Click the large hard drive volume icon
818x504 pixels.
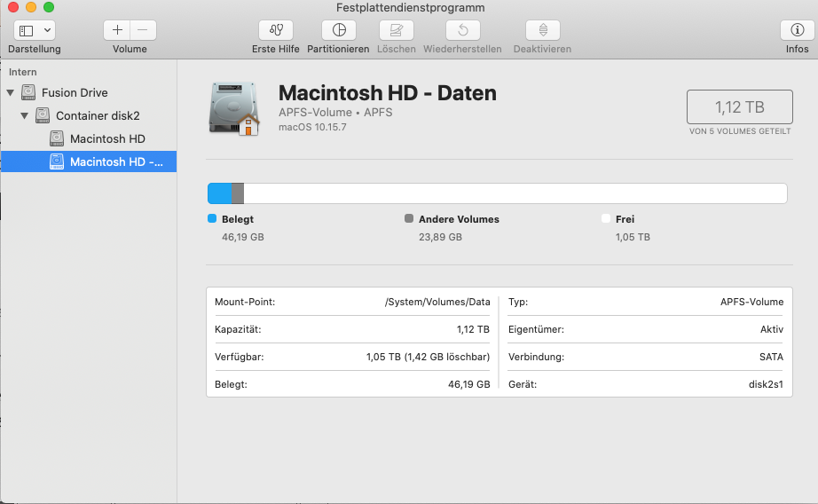(x=234, y=108)
